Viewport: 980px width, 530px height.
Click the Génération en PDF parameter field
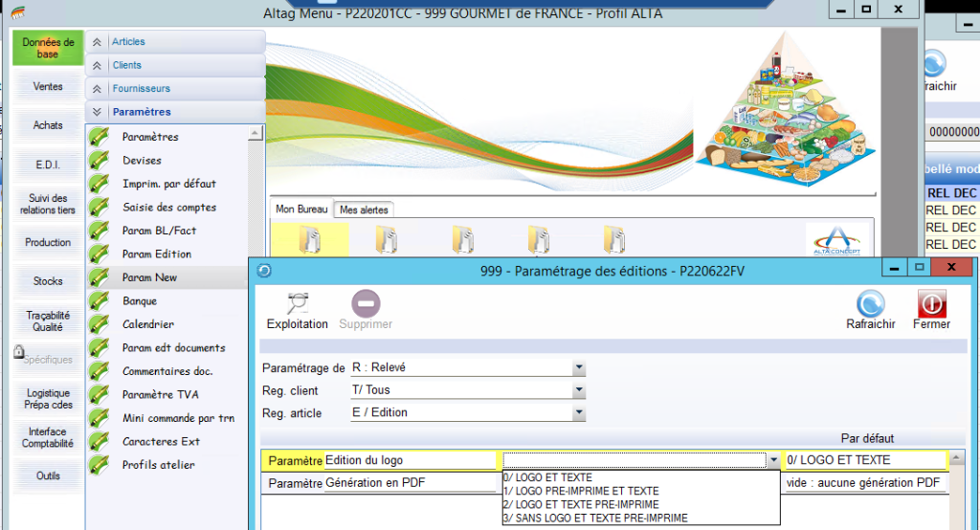point(412,483)
